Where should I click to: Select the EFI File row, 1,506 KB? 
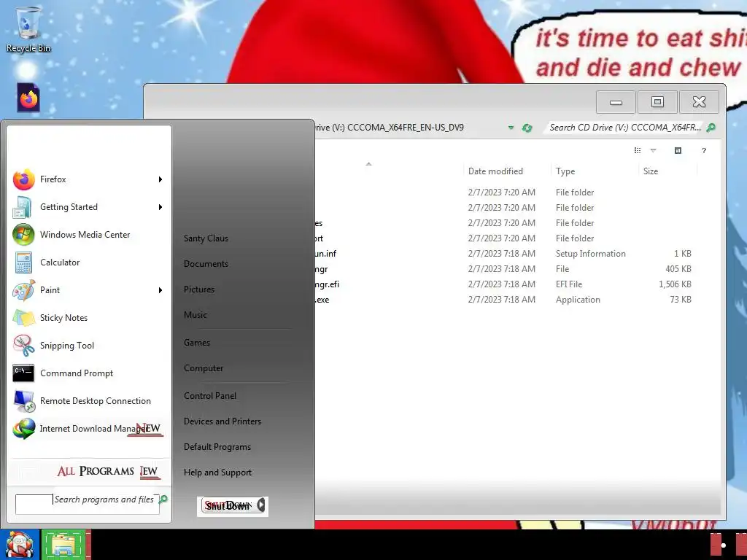(505, 284)
